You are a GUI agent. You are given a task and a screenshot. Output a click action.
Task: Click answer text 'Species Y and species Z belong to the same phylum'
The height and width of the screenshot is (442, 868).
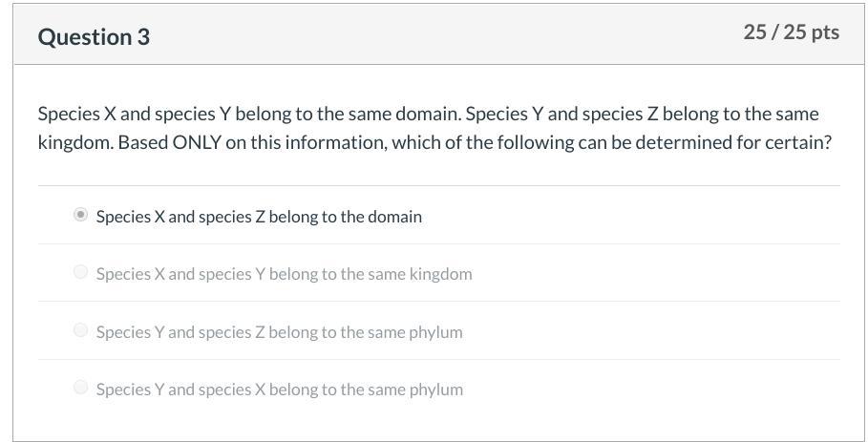pyautogui.click(x=279, y=332)
